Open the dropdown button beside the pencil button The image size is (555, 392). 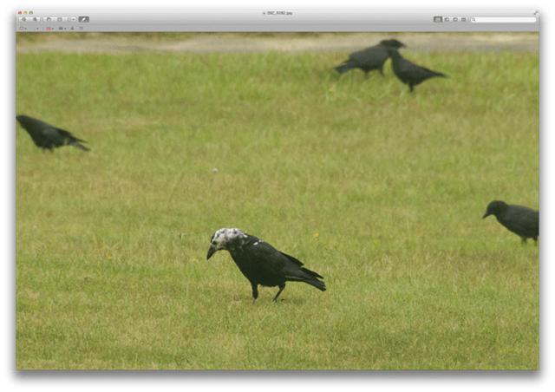(71, 19)
